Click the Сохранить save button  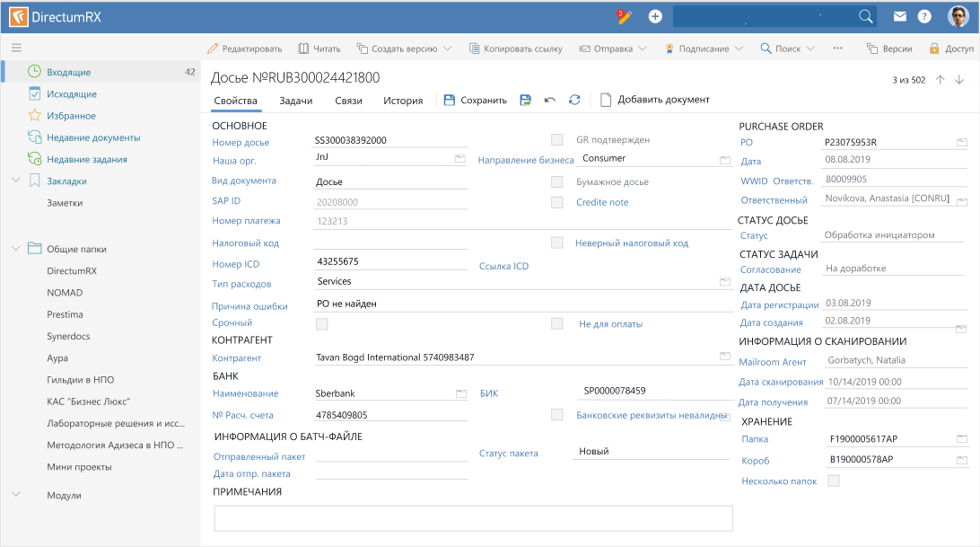click(x=476, y=100)
